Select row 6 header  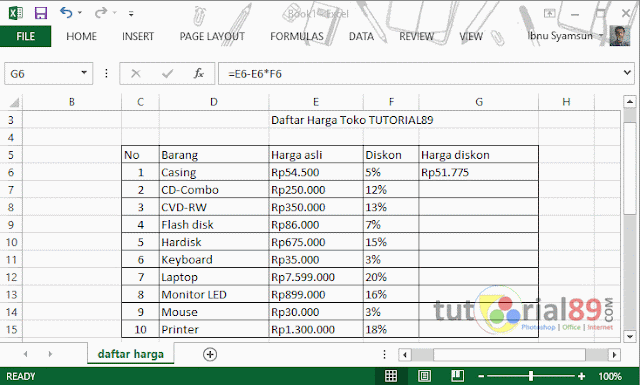point(11,172)
